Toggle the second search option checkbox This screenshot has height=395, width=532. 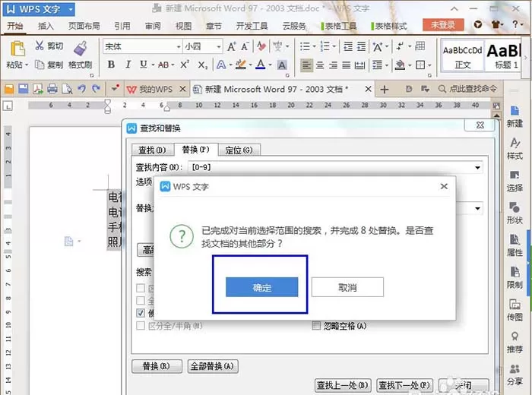(141, 300)
